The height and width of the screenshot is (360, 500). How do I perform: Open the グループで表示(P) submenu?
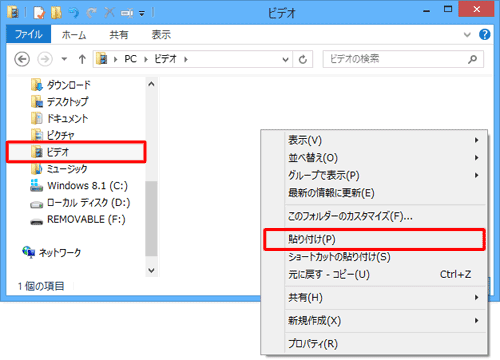374,175
